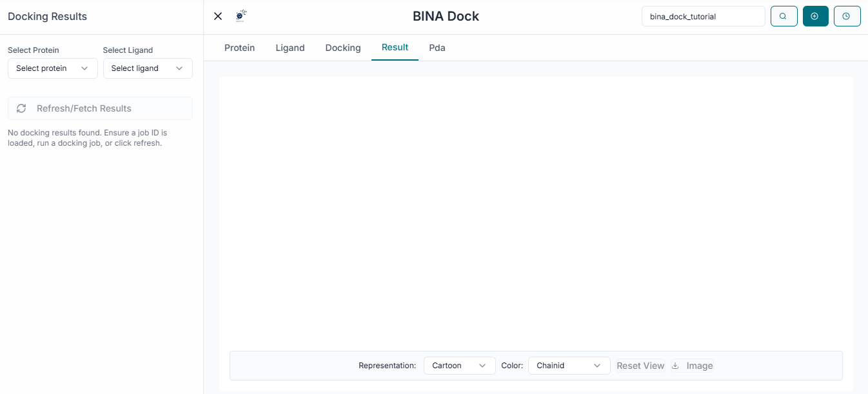868x394 pixels.
Task: Open the Select protein dropdown
Action: (52, 68)
